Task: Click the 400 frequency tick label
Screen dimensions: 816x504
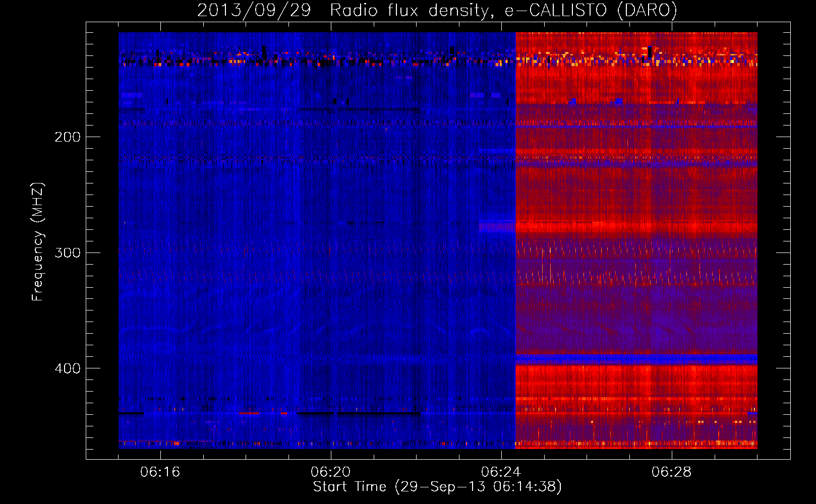Action: [68, 368]
